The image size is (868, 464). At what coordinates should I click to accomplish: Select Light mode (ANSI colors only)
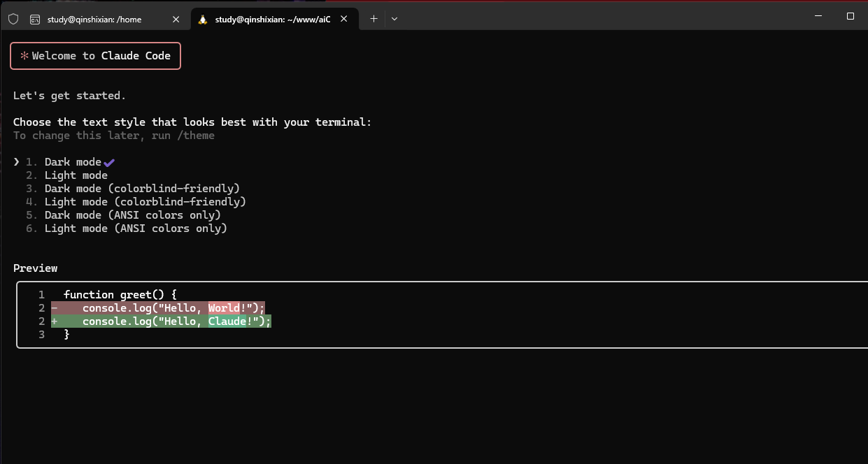[136, 228]
